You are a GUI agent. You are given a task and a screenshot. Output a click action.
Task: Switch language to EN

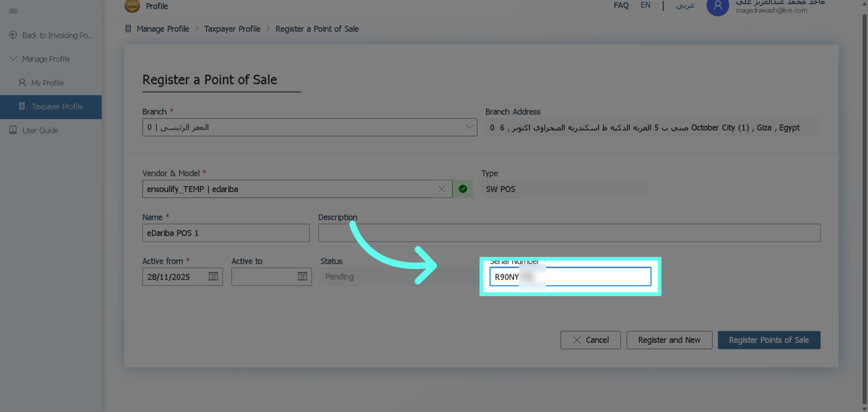pyautogui.click(x=645, y=5)
